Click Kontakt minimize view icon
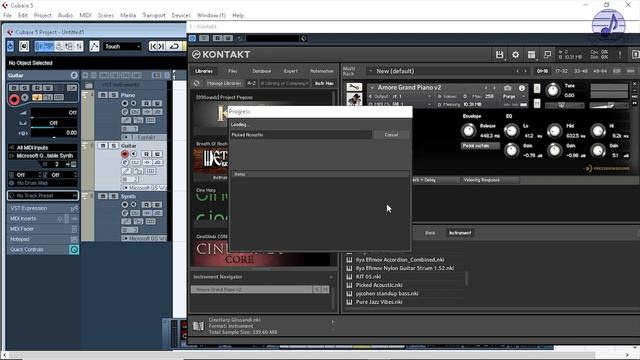This screenshot has height=360, width=640. coord(547,55)
